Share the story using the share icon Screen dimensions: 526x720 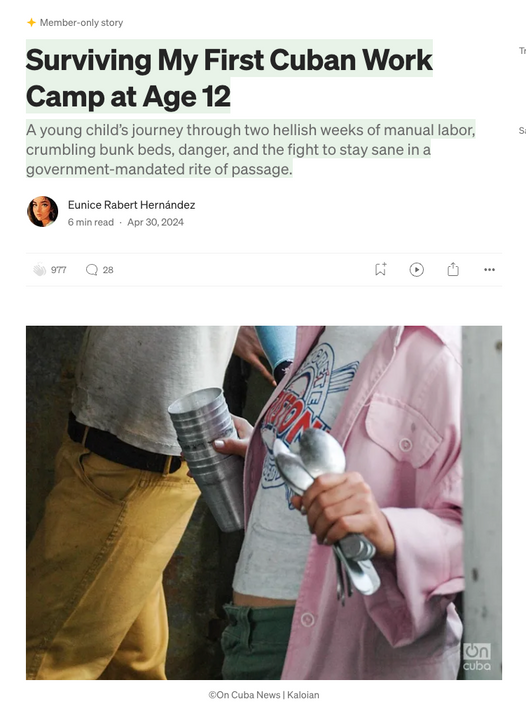453,269
